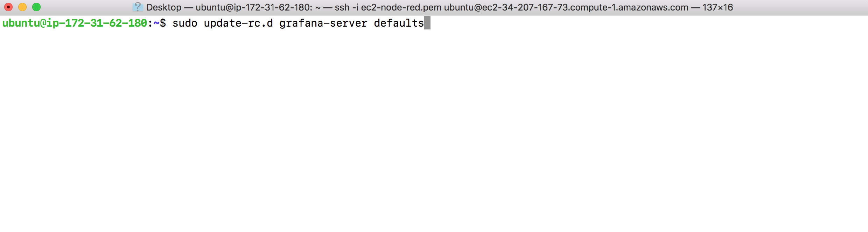The width and height of the screenshot is (868, 232).
Task: Click the green ubuntu@ip-172-31-62-180 prompt text
Action: 75,23
